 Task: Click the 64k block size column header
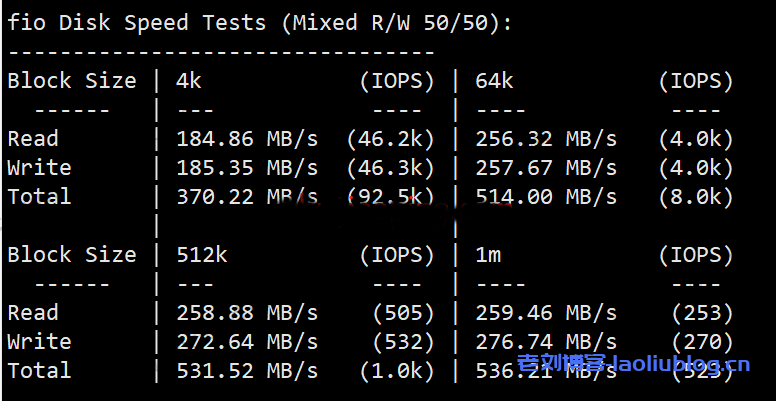[494, 81]
